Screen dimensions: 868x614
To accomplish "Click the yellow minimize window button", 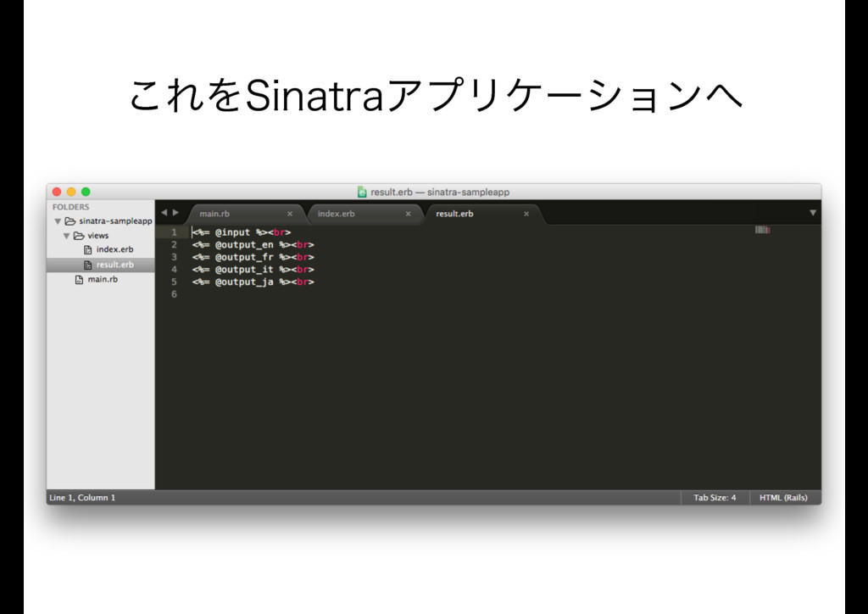I will click(x=71, y=193).
